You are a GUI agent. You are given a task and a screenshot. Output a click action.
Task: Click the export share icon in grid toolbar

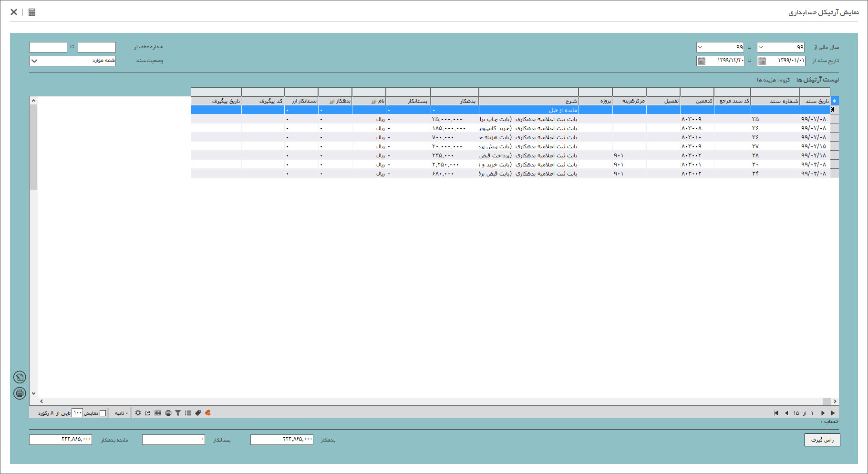pyautogui.click(x=148, y=413)
